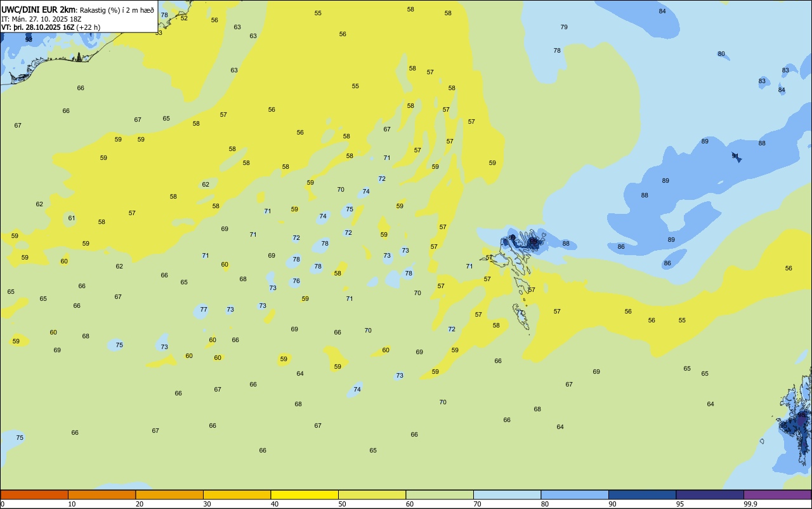Viewport: 812px width, 509px height.
Task: Select the 30–40 golden yellow legend swatch
Action: pyautogui.click(x=237, y=494)
